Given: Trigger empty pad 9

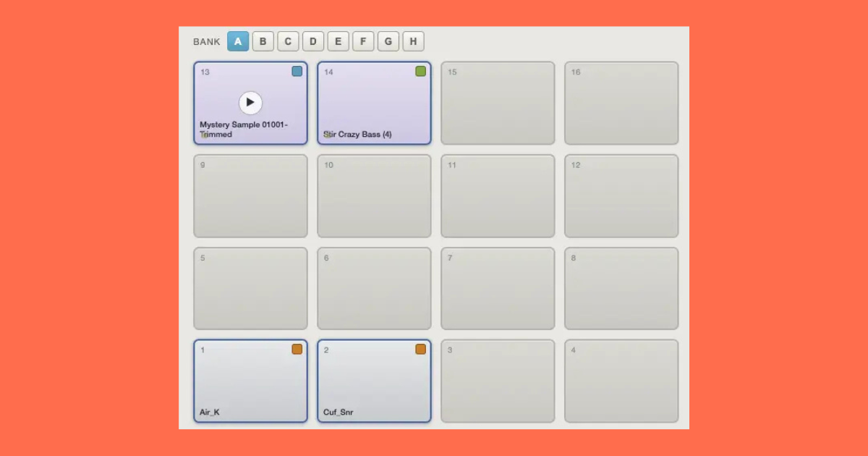Looking at the screenshot, I should [x=250, y=195].
